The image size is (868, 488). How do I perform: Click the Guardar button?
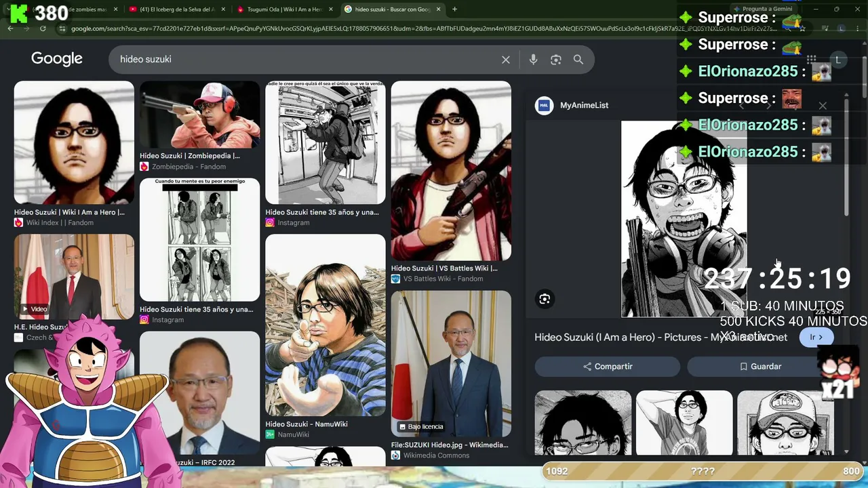[x=759, y=367]
